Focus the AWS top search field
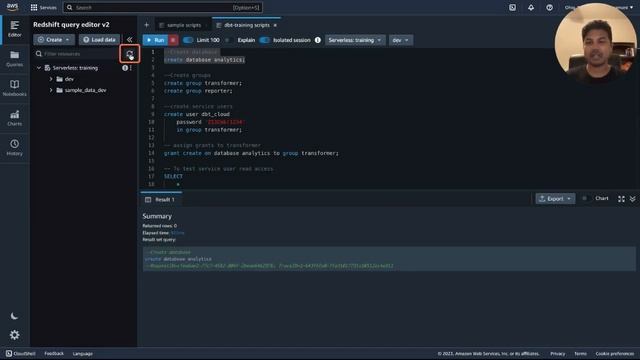Viewport: 640px width, 360px height. pyautogui.click(x=163, y=7)
